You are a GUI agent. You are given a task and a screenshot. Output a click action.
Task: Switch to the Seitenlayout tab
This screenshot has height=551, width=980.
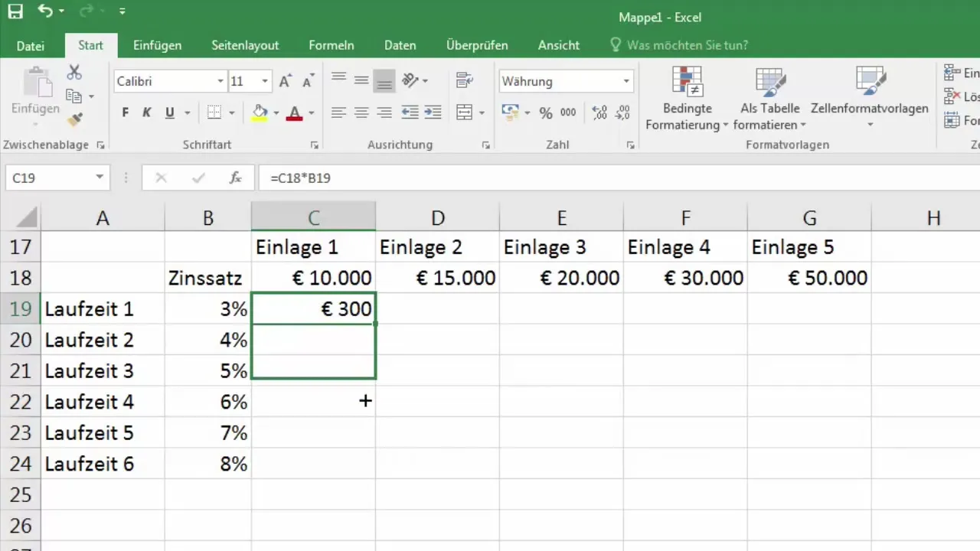point(245,45)
